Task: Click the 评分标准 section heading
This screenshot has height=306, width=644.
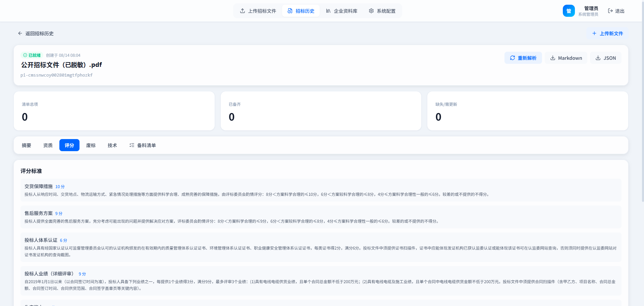Action: [31, 171]
